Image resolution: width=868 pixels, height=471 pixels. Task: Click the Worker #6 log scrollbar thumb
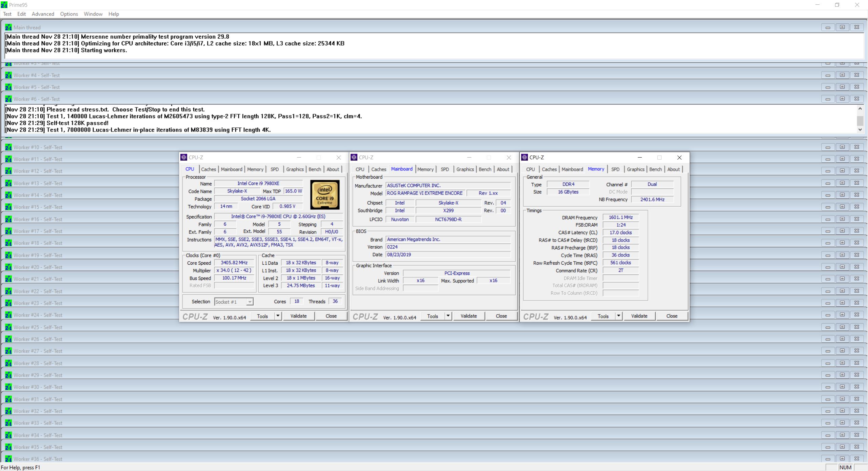(860, 121)
